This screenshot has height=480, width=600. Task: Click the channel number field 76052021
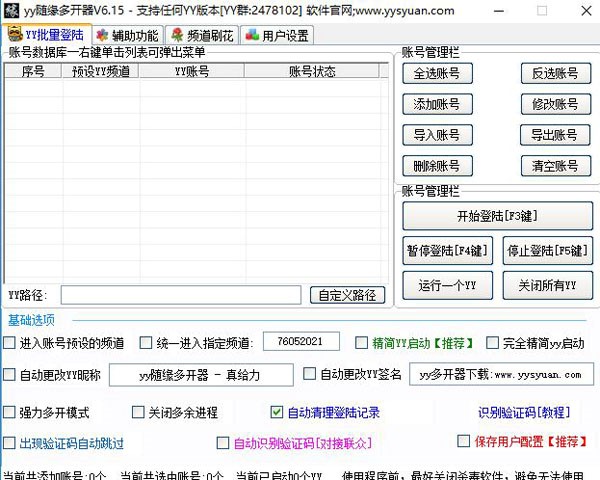coord(301,341)
